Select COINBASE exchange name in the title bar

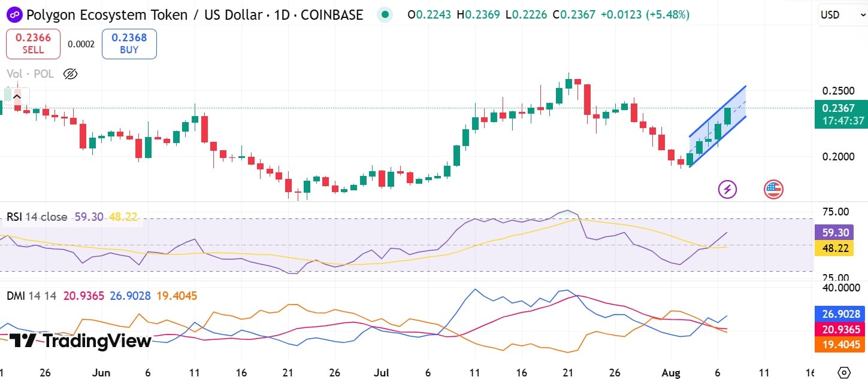pos(331,14)
